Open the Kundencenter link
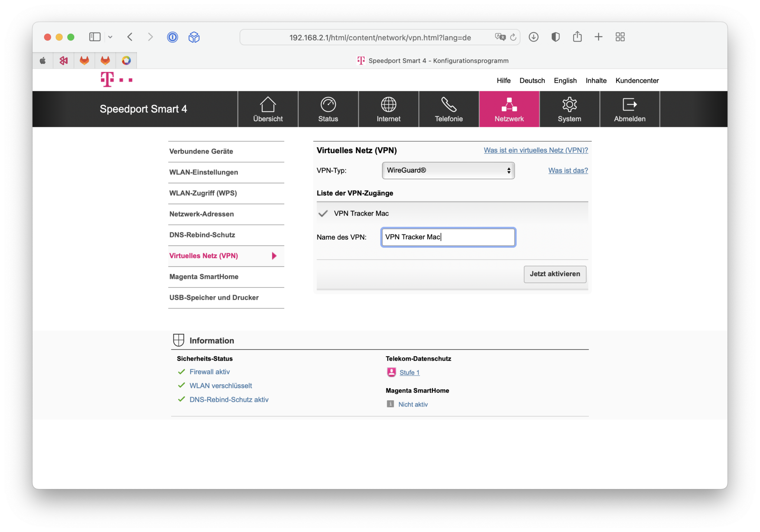Screen dimensions: 760x532 click(637, 81)
